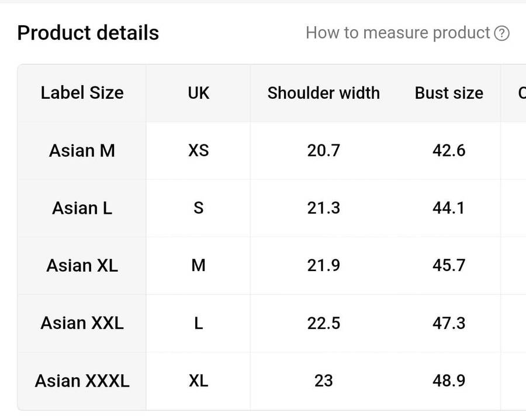Click the 20.7 shoulder width value
This screenshot has width=526, height=420.
pos(323,151)
